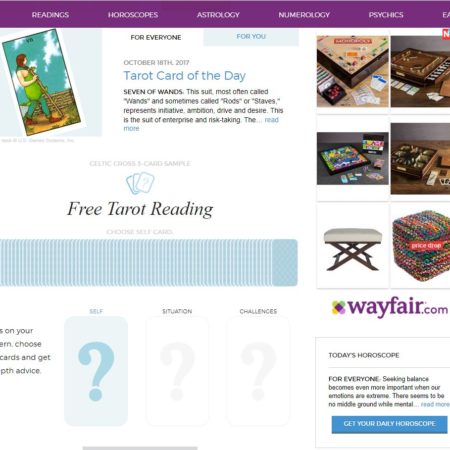Open the NUMEROLOGY menu

tap(304, 15)
